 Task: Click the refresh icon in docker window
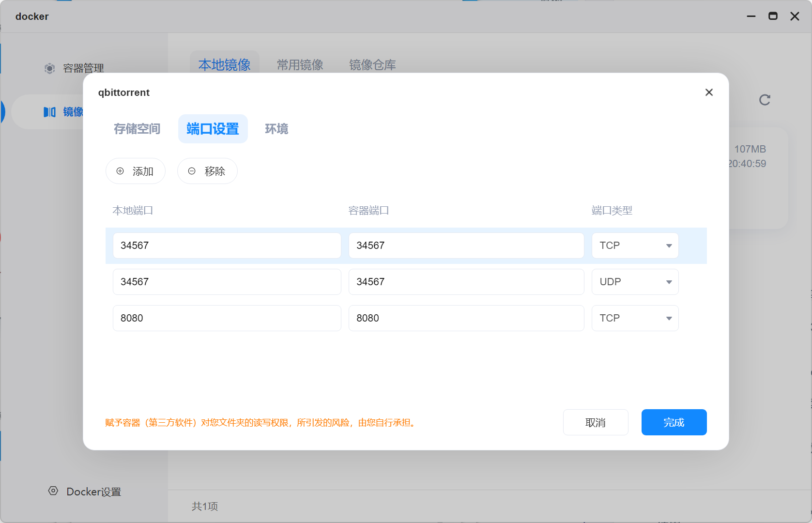pos(765,100)
